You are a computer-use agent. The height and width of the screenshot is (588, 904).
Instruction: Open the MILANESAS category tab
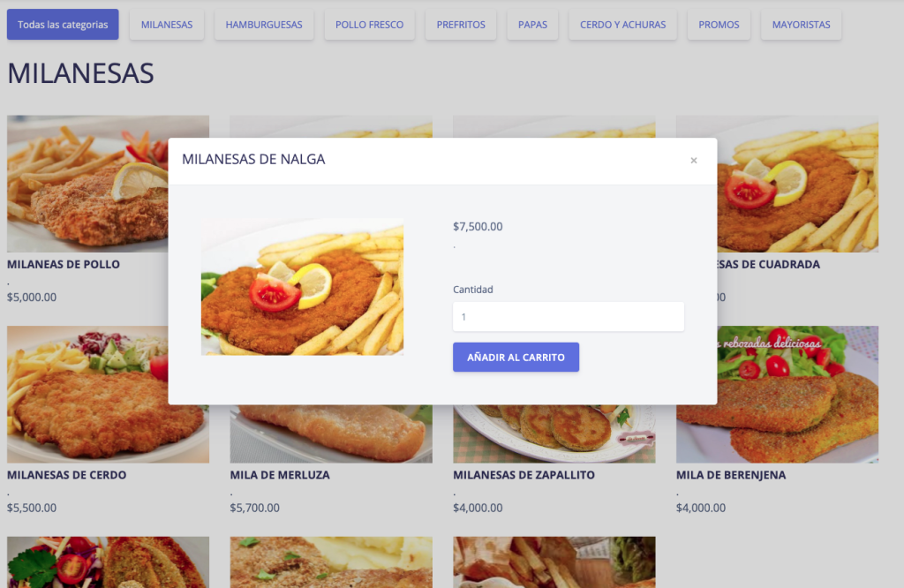tap(167, 25)
